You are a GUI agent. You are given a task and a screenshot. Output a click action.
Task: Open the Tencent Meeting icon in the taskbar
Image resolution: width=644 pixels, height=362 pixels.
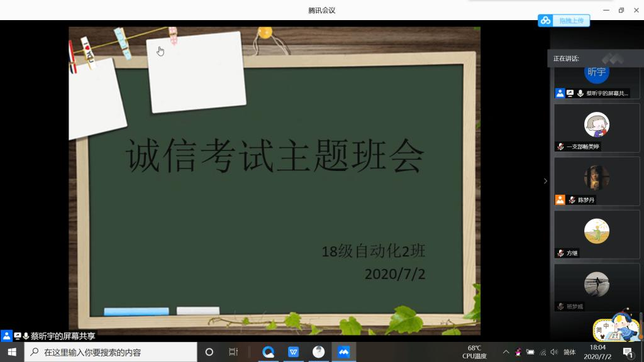tap(343, 352)
